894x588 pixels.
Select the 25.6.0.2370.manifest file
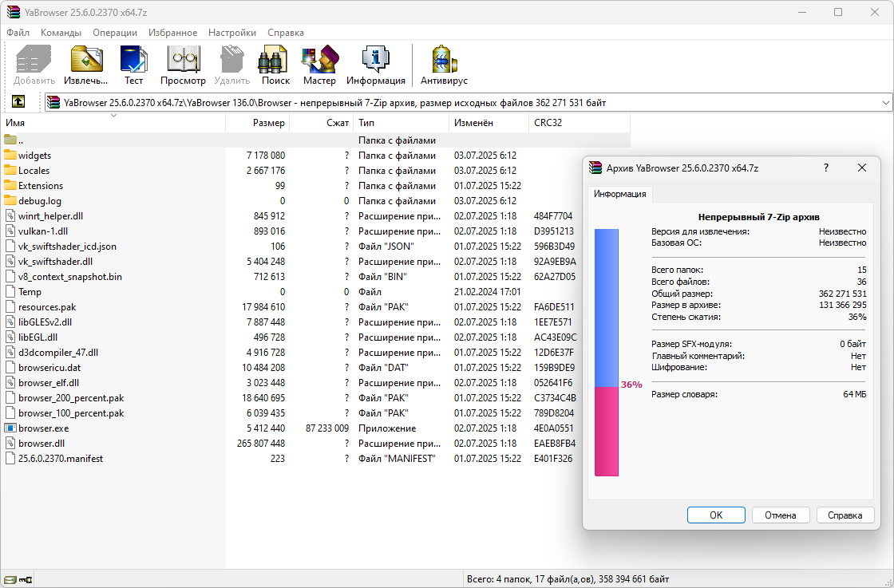point(61,458)
